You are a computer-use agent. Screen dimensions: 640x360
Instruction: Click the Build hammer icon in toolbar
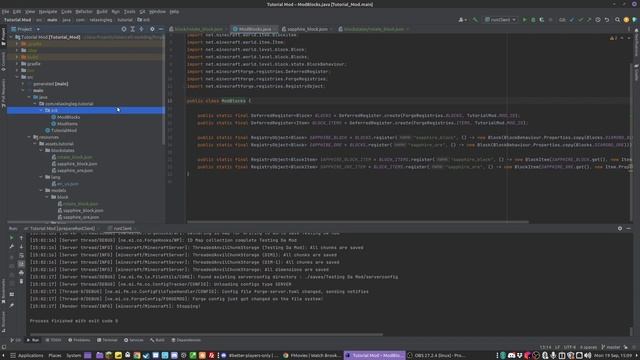(x=475, y=20)
